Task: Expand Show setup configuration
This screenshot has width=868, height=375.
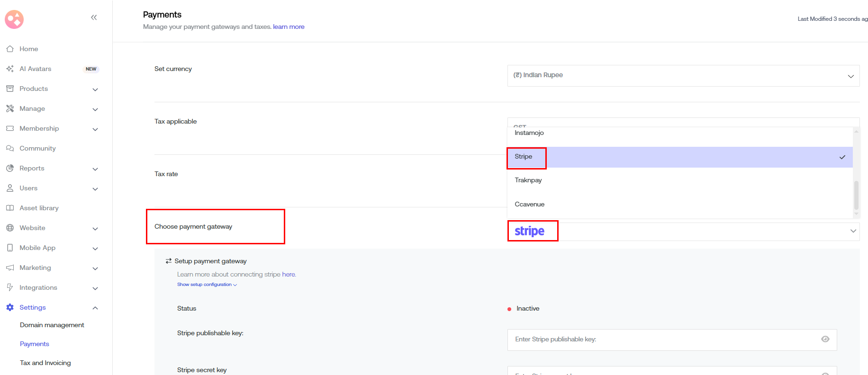Action: point(207,285)
